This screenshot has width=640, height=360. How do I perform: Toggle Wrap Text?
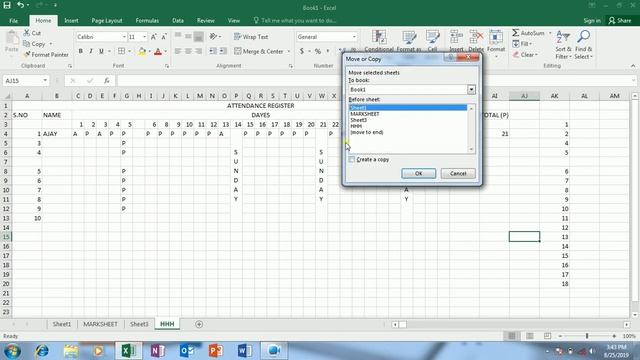[251, 37]
